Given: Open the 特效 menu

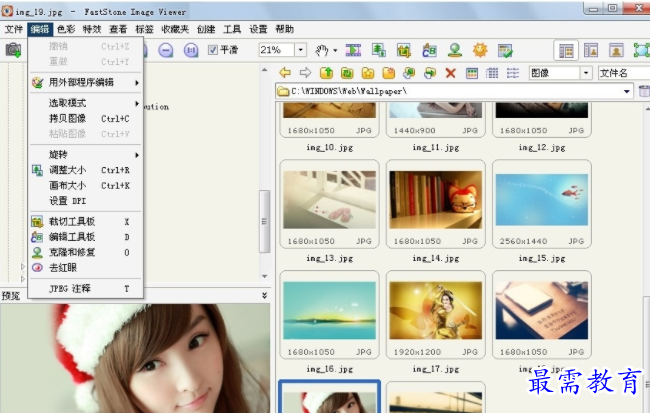Looking at the screenshot, I should (92, 29).
